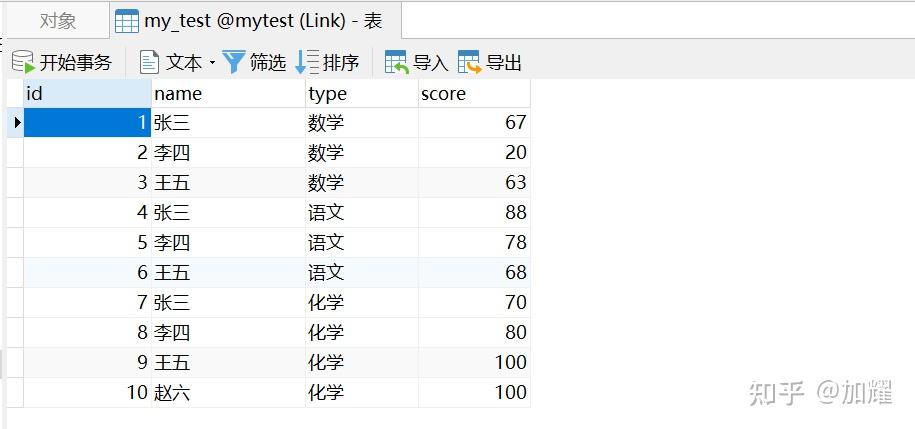Click the Export (导出) icon
Viewport: 915px width, 429px height.
(469, 63)
